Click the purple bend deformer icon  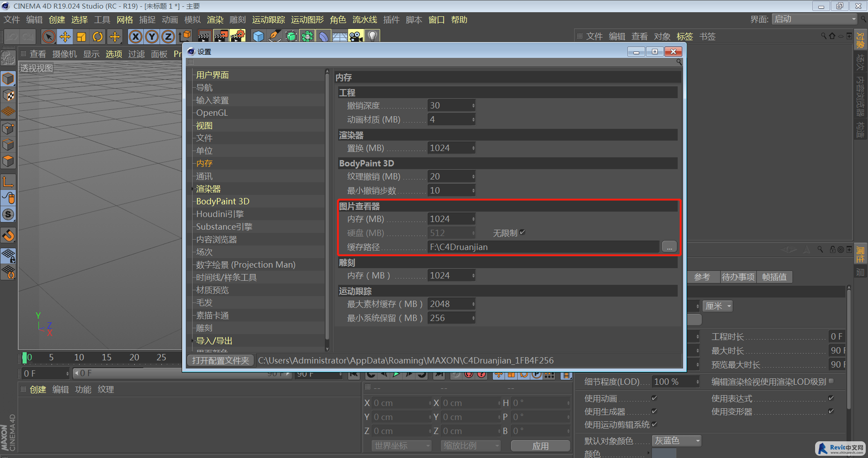coord(324,36)
